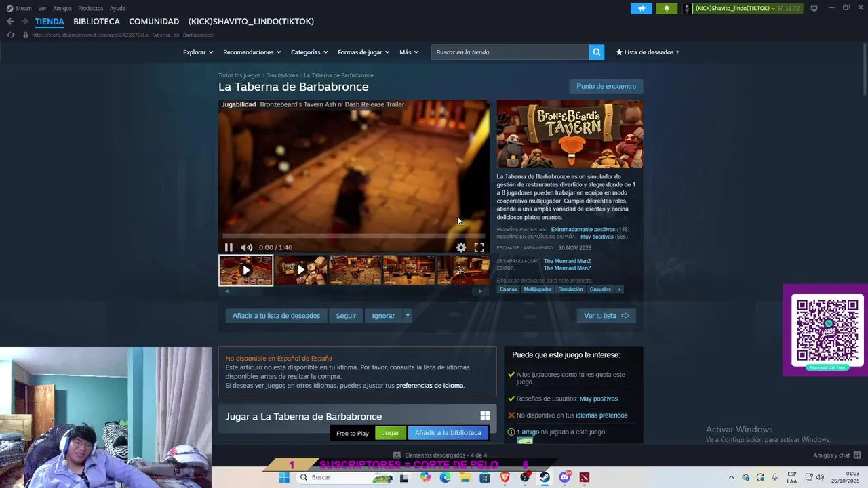Open Lista de deseados
Image resolution: width=868 pixels, height=488 pixels.
647,52
